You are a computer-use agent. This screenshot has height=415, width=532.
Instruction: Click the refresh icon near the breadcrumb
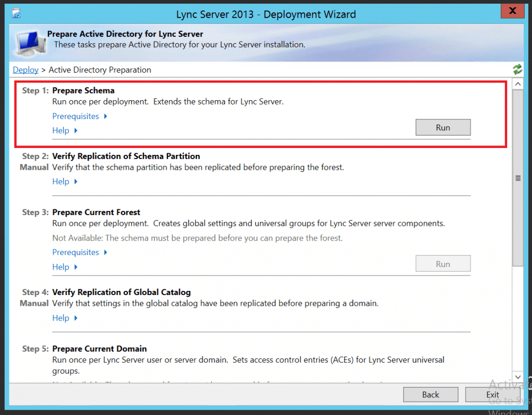tap(517, 69)
